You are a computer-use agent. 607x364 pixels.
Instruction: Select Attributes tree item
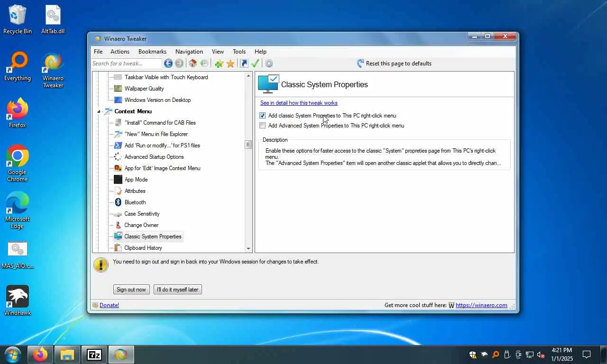(x=135, y=191)
